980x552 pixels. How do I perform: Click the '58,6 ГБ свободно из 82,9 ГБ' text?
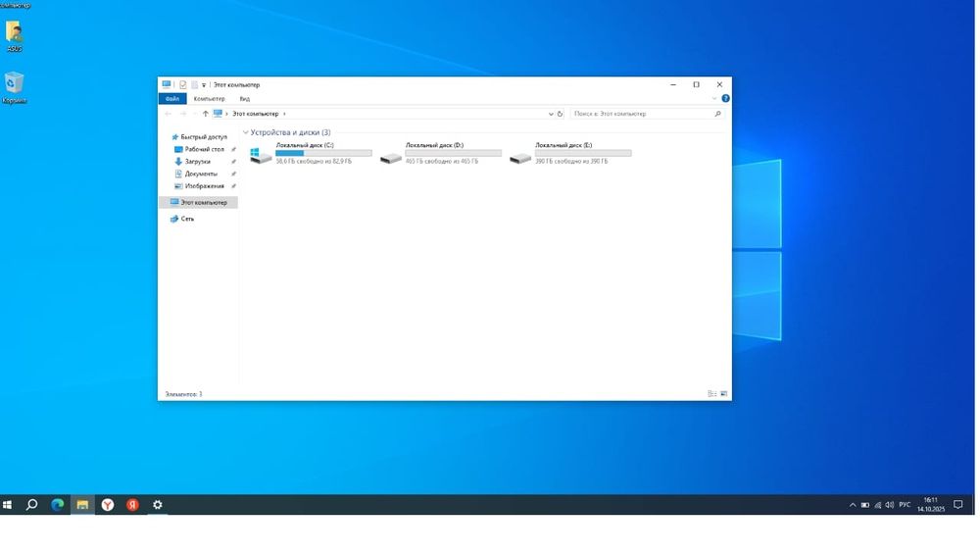click(x=314, y=162)
